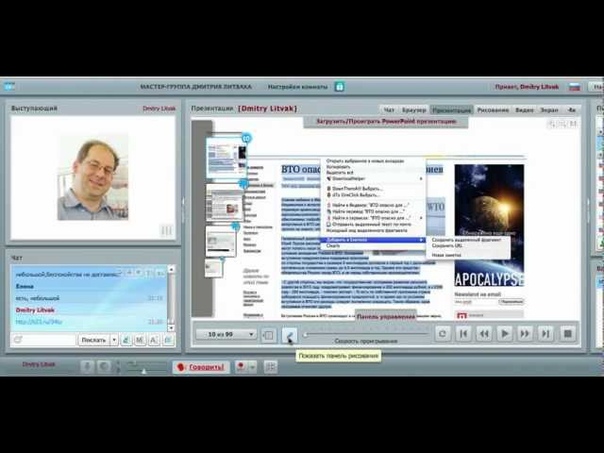This screenshot has height=453, width=604.
Task: Switch to the 'Браузер' tab
Action: [414, 110]
